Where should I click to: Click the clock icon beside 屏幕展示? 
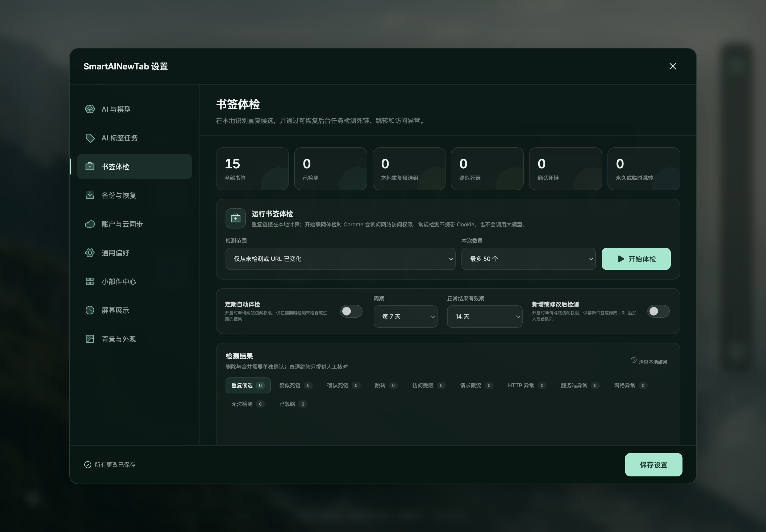pos(90,310)
